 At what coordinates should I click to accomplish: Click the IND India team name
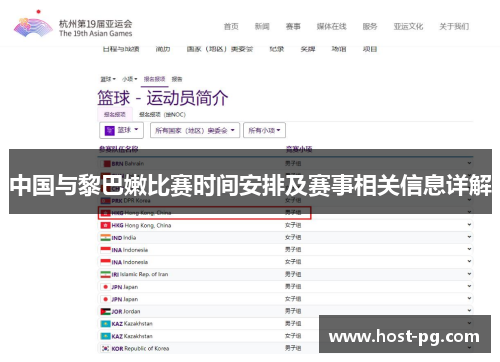point(124,238)
